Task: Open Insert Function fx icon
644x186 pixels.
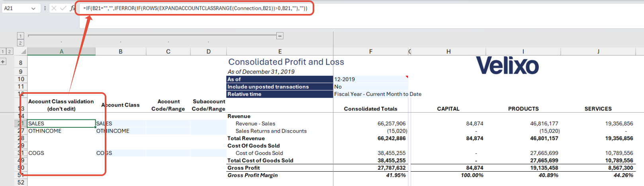Action: click(72, 8)
